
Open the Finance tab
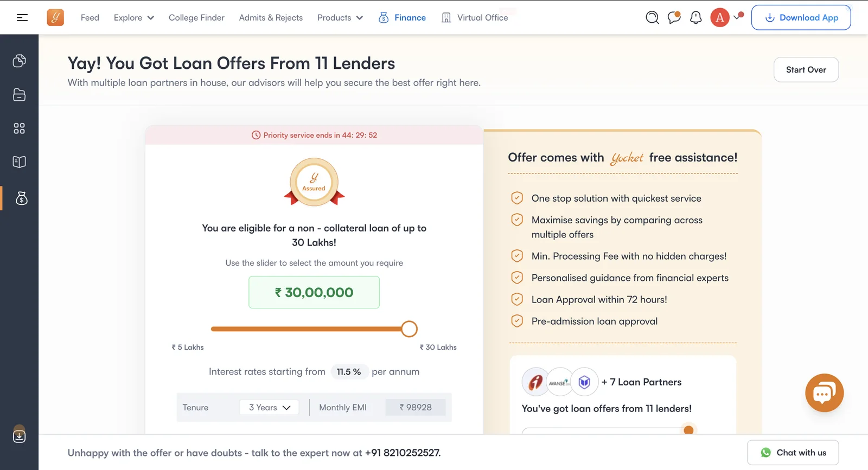tap(402, 18)
